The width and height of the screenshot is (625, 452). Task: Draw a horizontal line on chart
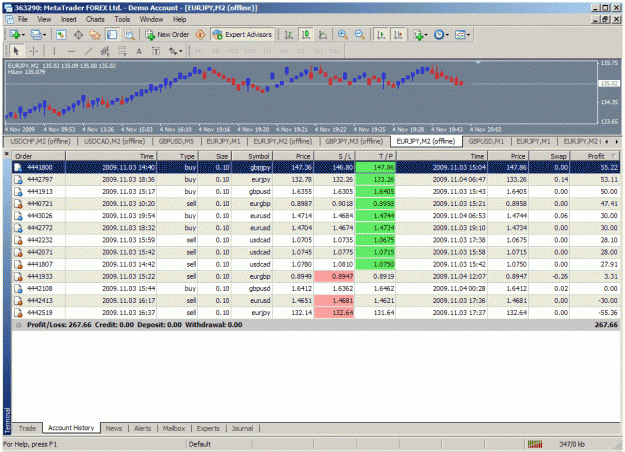[71, 51]
